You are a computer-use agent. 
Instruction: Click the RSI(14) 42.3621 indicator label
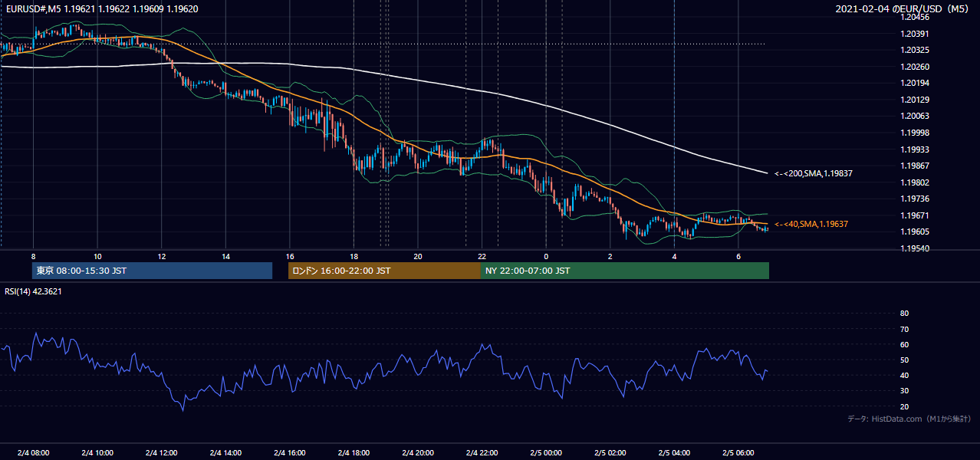34,291
